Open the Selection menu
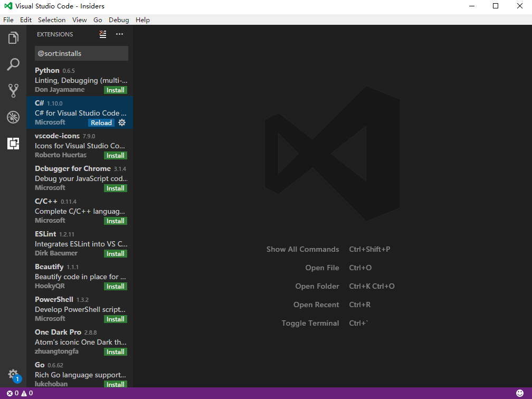 point(52,20)
